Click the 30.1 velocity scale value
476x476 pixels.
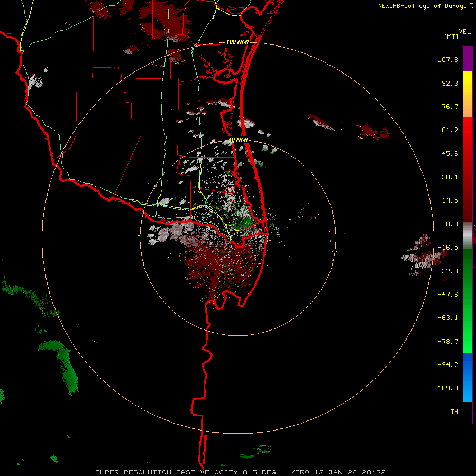click(450, 177)
